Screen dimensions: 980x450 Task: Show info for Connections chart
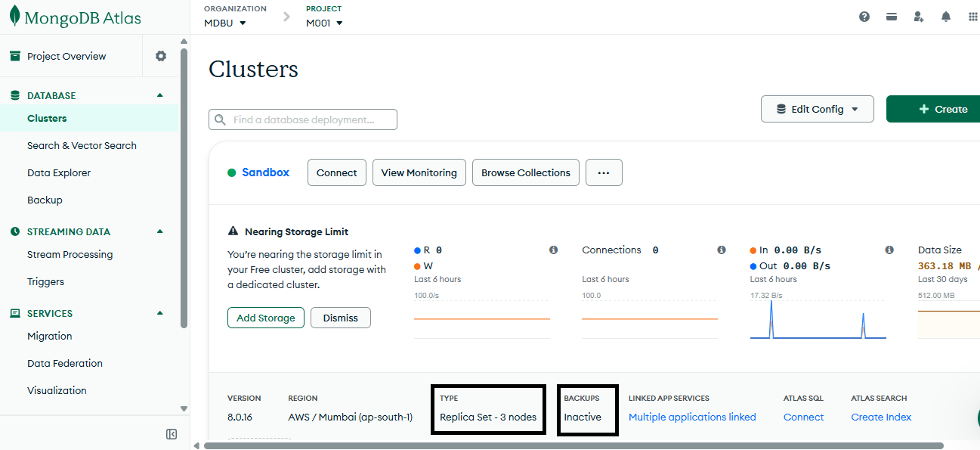(722, 250)
